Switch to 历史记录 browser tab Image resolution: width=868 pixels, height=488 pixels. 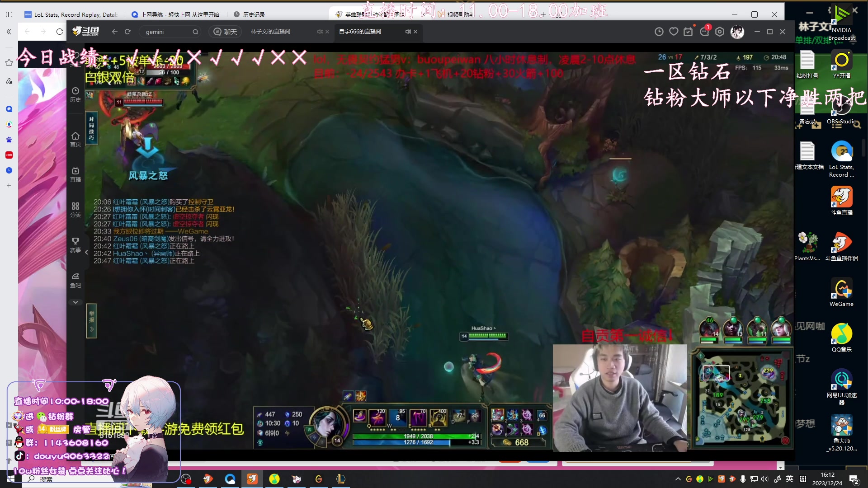250,14
